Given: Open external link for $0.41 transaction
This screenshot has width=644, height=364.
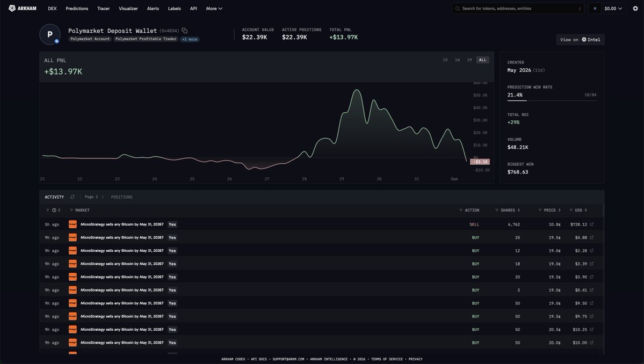Looking at the screenshot, I should pyautogui.click(x=591, y=290).
